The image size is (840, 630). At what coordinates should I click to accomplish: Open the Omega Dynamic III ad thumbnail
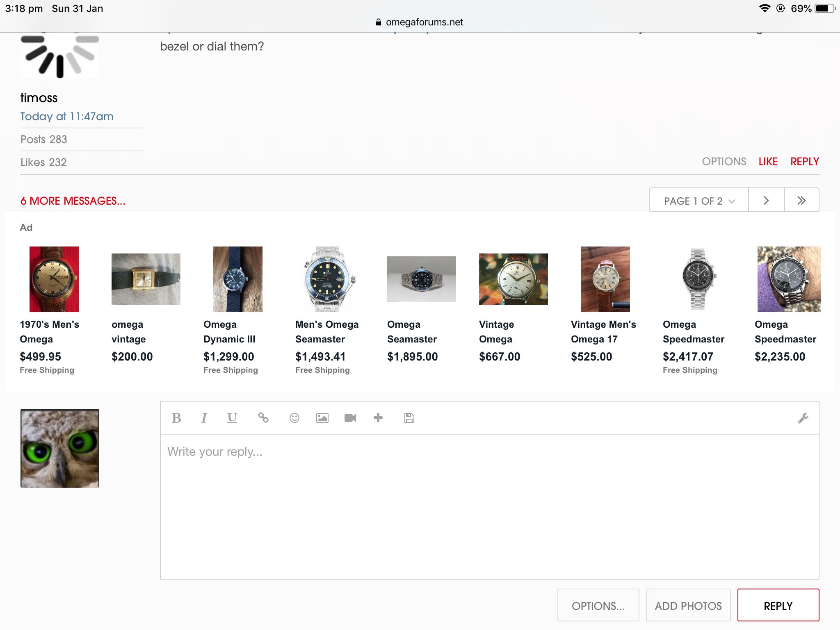(237, 279)
